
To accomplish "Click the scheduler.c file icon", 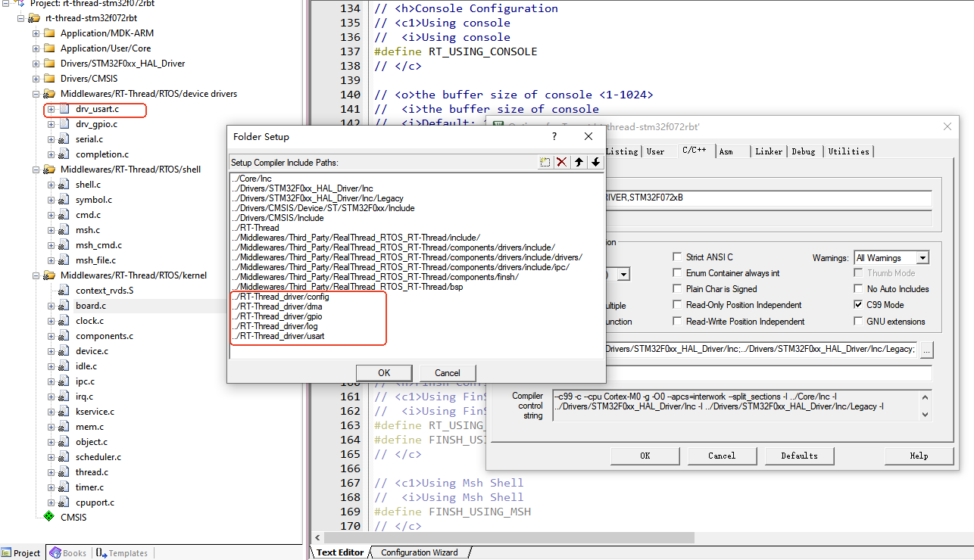I will (x=64, y=457).
